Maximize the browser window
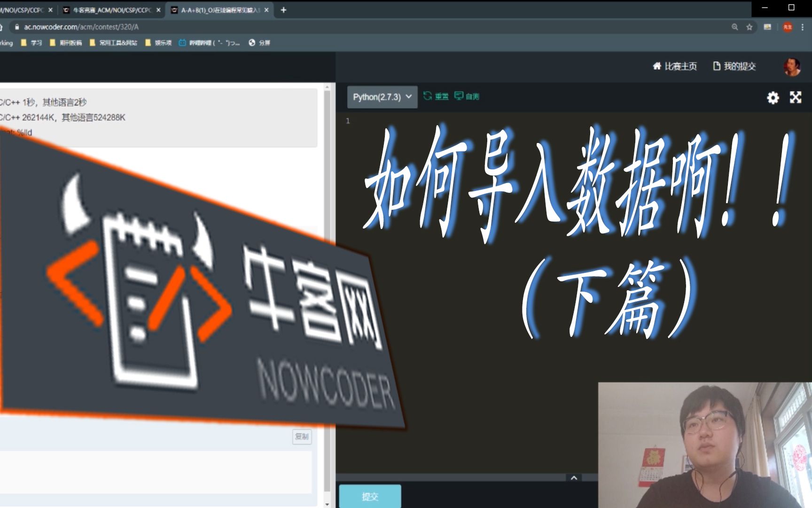 point(791,8)
